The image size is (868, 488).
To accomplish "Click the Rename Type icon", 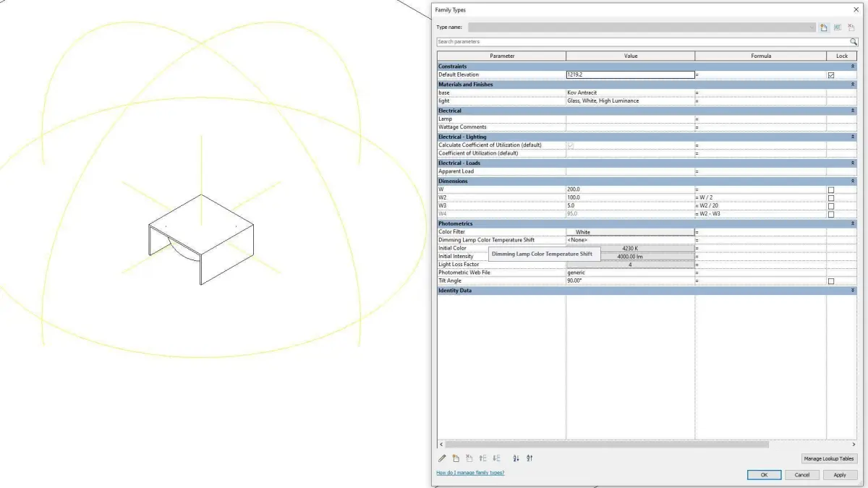I will pyautogui.click(x=838, y=27).
